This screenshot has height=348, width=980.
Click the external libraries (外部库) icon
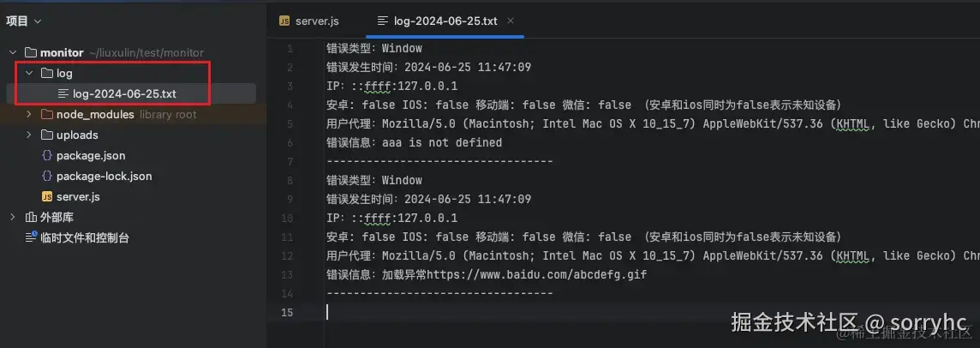point(32,218)
